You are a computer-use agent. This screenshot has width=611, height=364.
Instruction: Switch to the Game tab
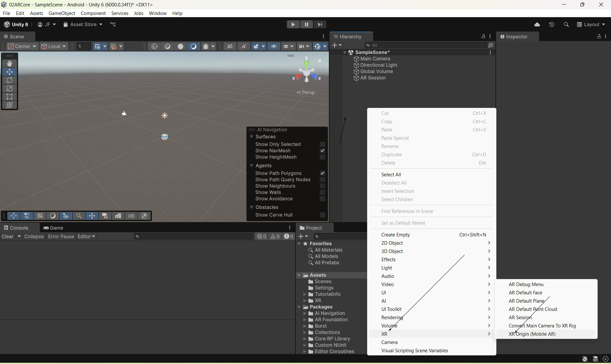pyautogui.click(x=53, y=228)
